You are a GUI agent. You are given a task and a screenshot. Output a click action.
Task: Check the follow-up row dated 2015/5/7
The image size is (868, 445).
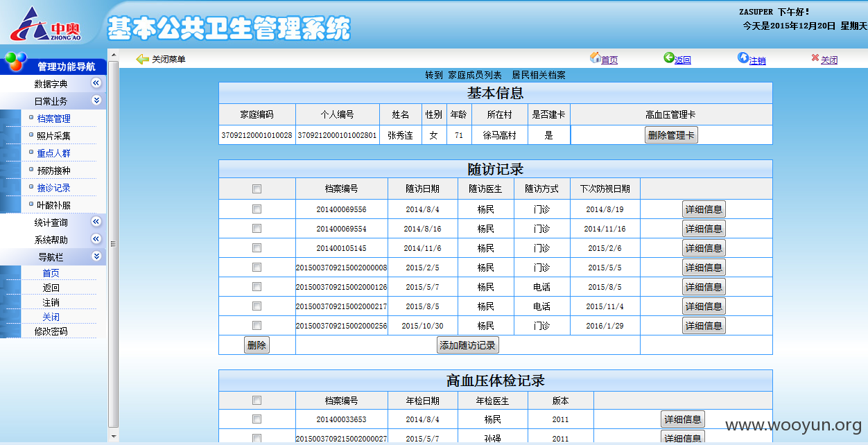[257, 286]
